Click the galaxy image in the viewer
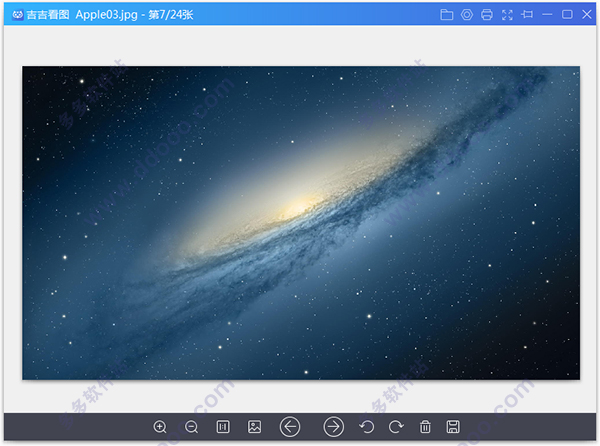This screenshot has height=446, width=600. (301, 223)
